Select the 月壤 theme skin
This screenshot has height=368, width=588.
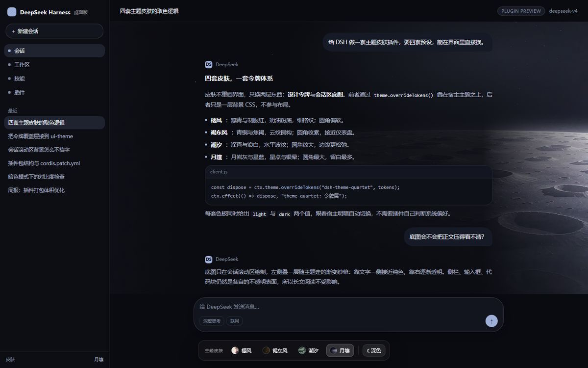coord(340,350)
